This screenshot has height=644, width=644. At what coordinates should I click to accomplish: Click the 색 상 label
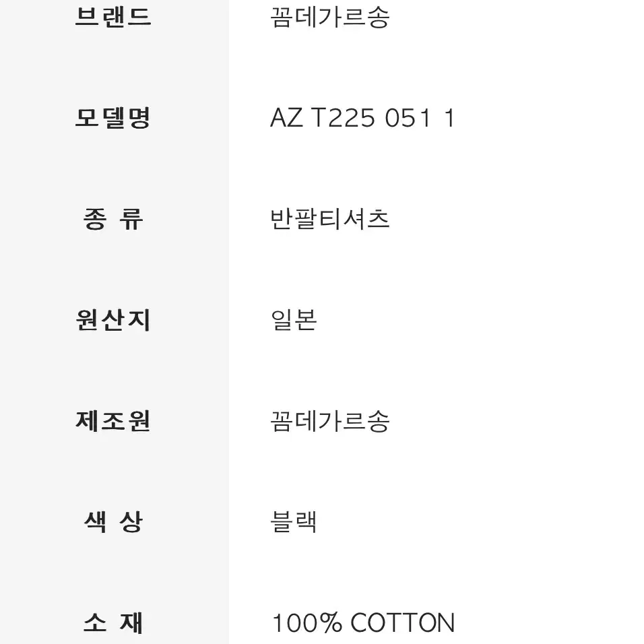pos(113,522)
